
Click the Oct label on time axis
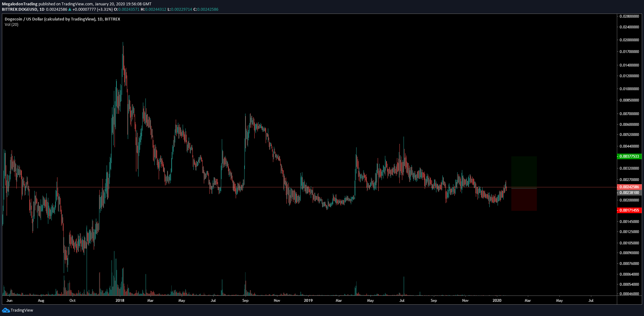[73, 301]
